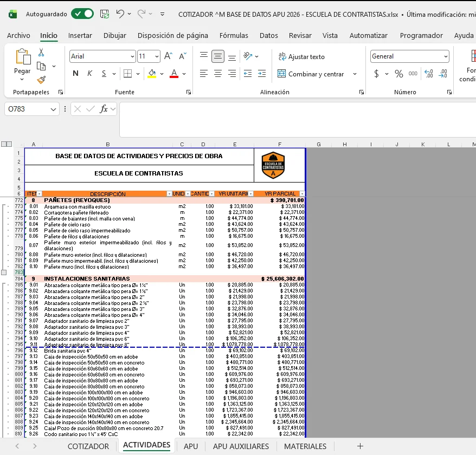Apply thousands separator style 000

click(413, 74)
